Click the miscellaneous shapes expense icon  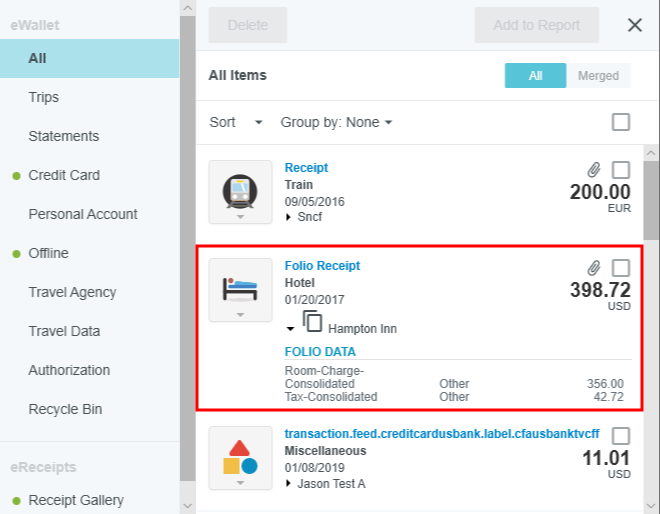pos(240,456)
